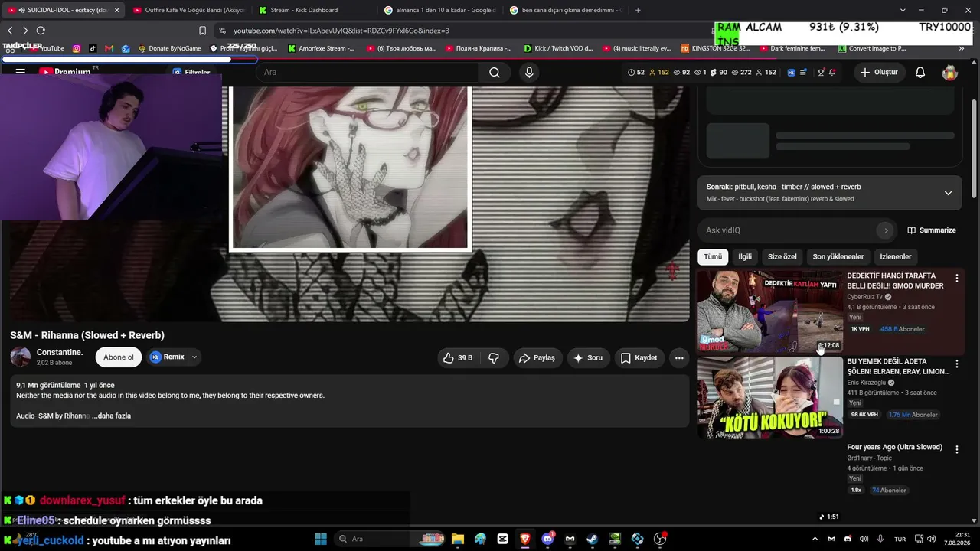Open 'Kick / Twitch VOD' bookmark

point(558,48)
